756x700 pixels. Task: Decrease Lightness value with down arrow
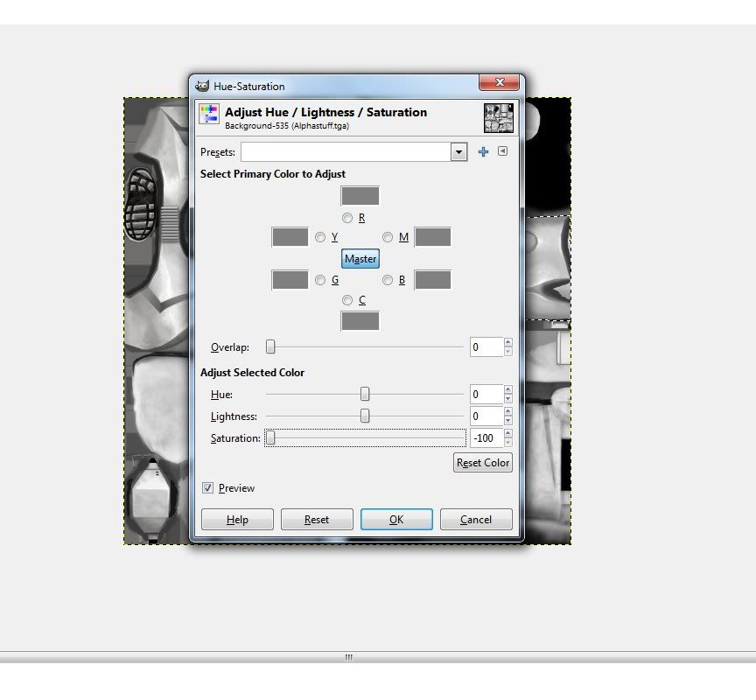[x=507, y=421]
